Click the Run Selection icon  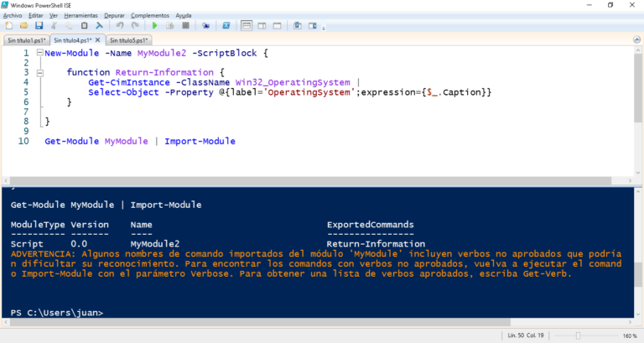coord(170,26)
